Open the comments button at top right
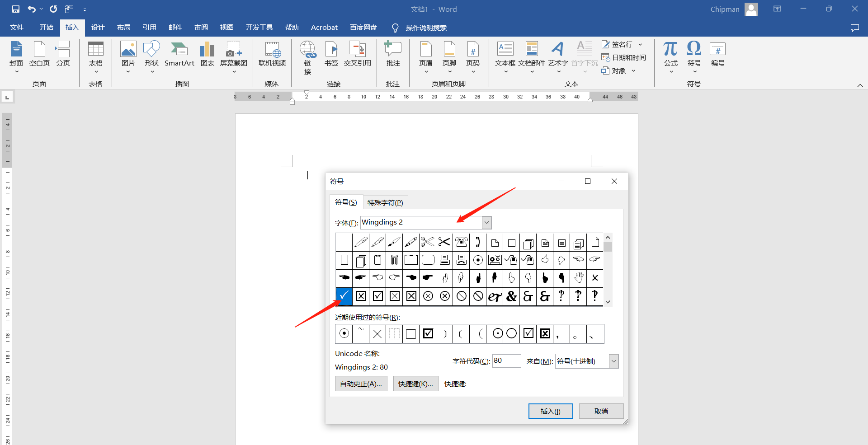 pos(854,28)
